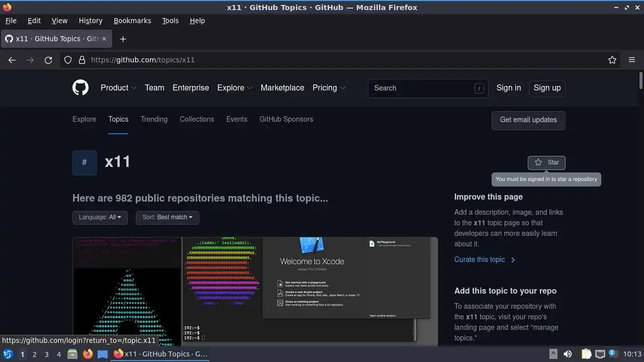
Task: Open the volume control in tray
Action: point(568,354)
